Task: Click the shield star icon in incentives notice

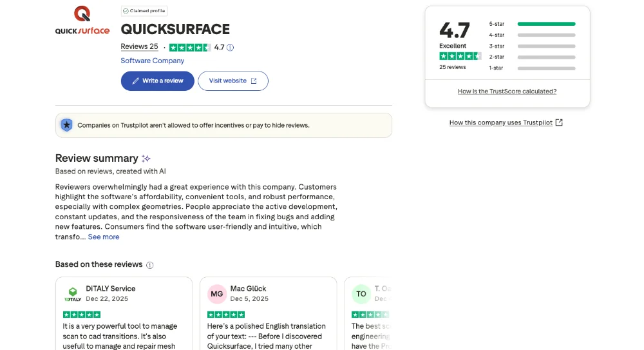Action: point(66,125)
